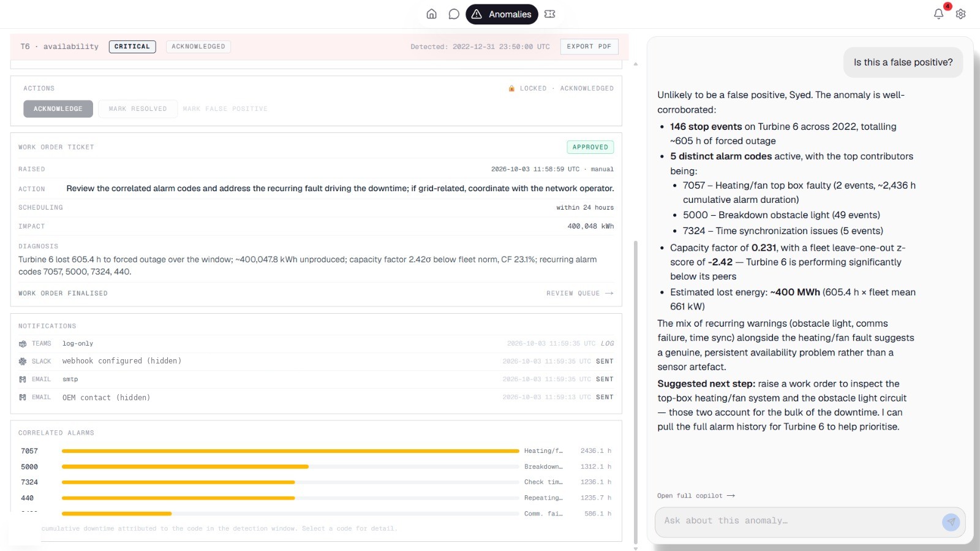The image size is (980, 551).
Task: Select alarm code 7057 bar
Action: click(290, 451)
